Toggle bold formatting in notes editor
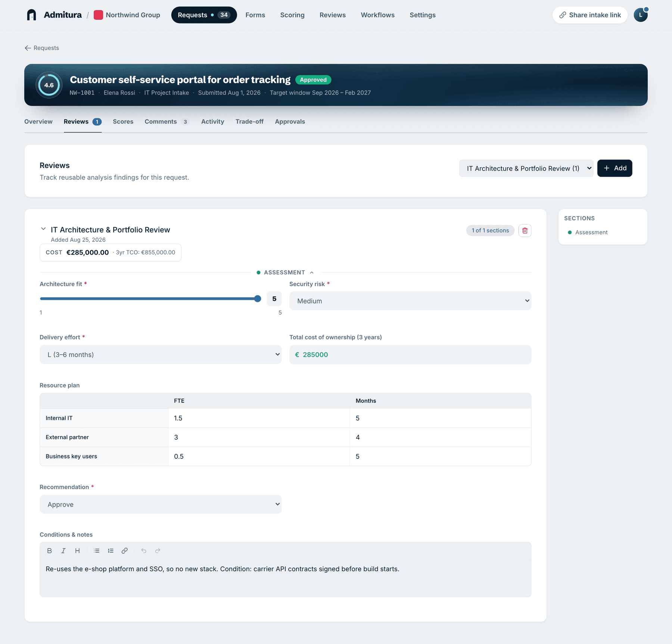The image size is (672, 644). pyautogui.click(x=49, y=551)
